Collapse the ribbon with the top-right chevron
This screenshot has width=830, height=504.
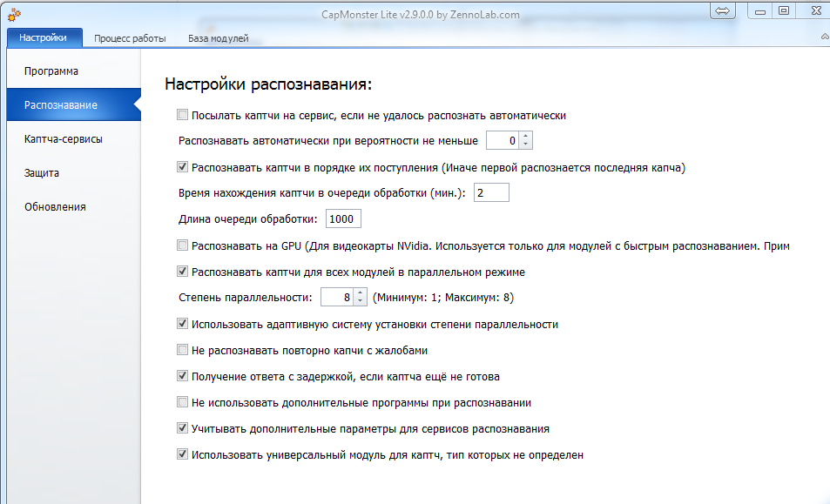825,37
